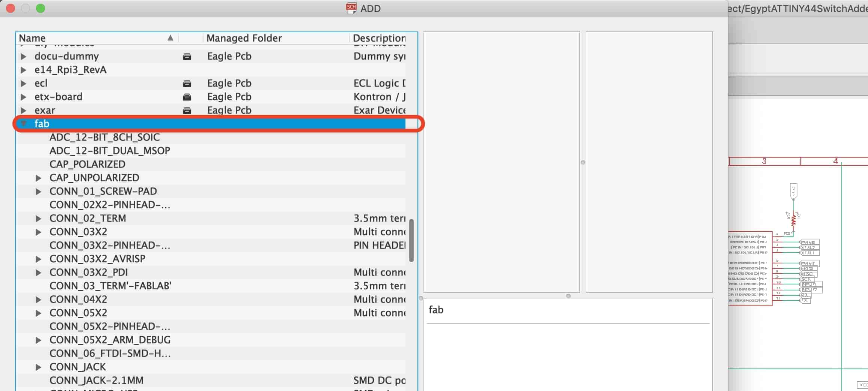Image resolution: width=868 pixels, height=391 pixels.
Task: Select the e14_Rpi3_RevA library row
Action: pos(211,70)
